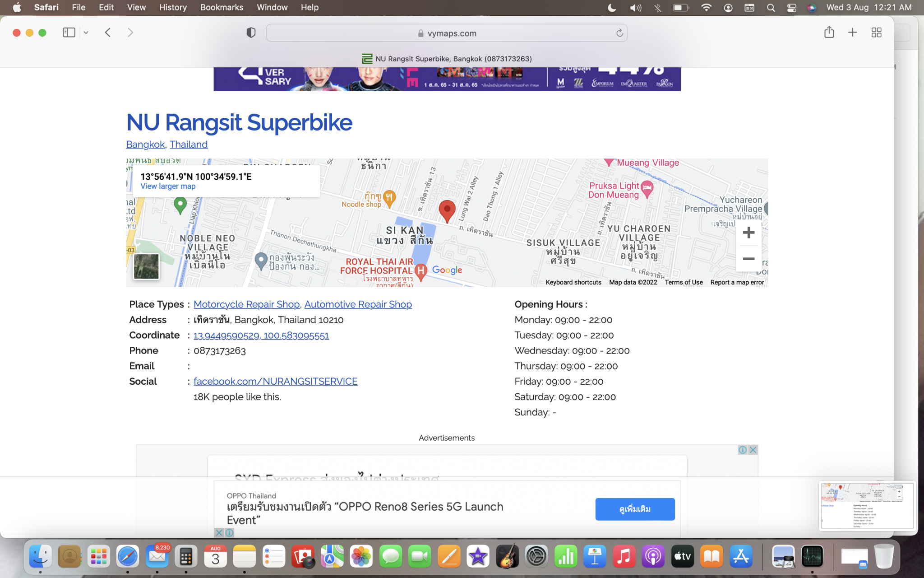This screenshot has width=924, height=578.
Task: Open FaceTime from the Dock
Action: pos(420,556)
